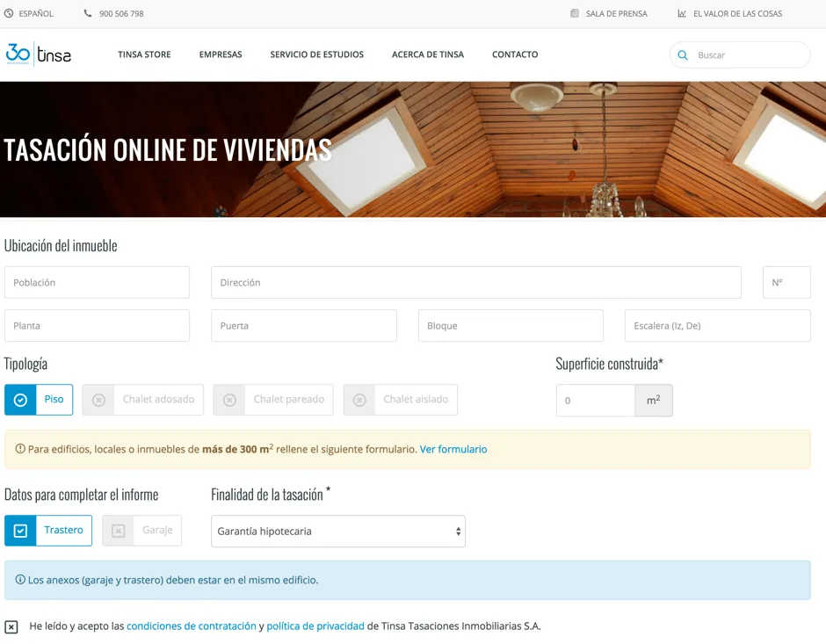Check the accept conditions checkbox

[x=11, y=626]
